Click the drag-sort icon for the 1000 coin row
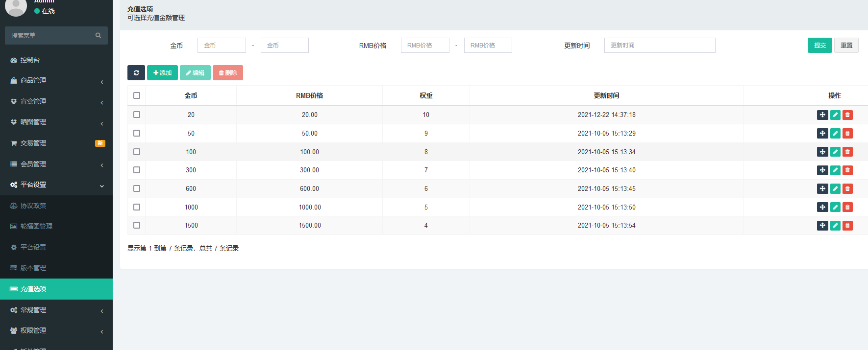 coord(822,207)
